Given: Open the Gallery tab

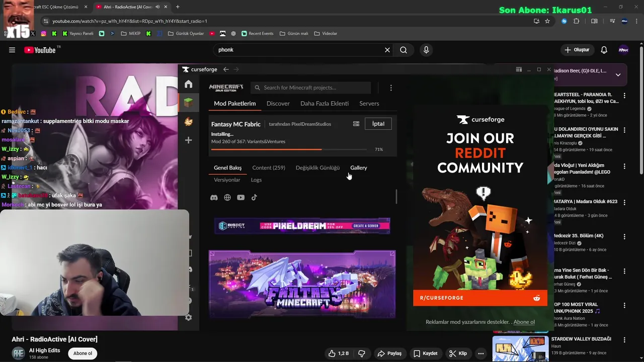Looking at the screenshot, I should (x=359, y=168).
